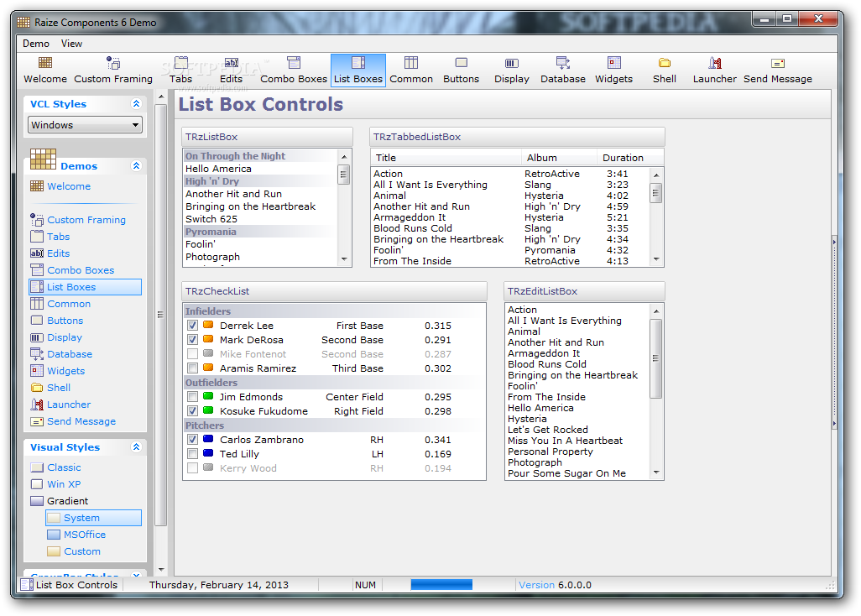Click the Edits icon in the sidebar
The height and width of the screenshot is (616, 861).
pos(37,253)
